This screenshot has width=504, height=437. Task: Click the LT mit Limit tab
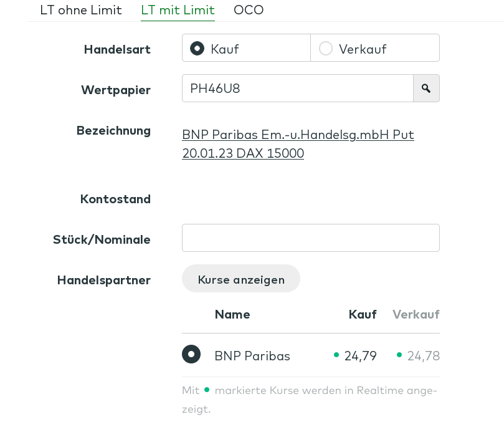(178, 10)
